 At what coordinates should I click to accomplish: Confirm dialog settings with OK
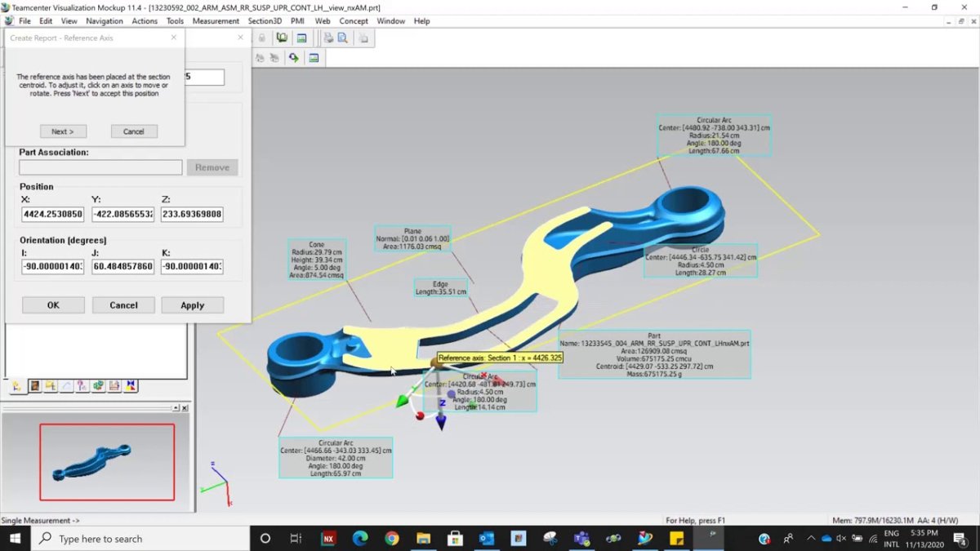[52, 304]
